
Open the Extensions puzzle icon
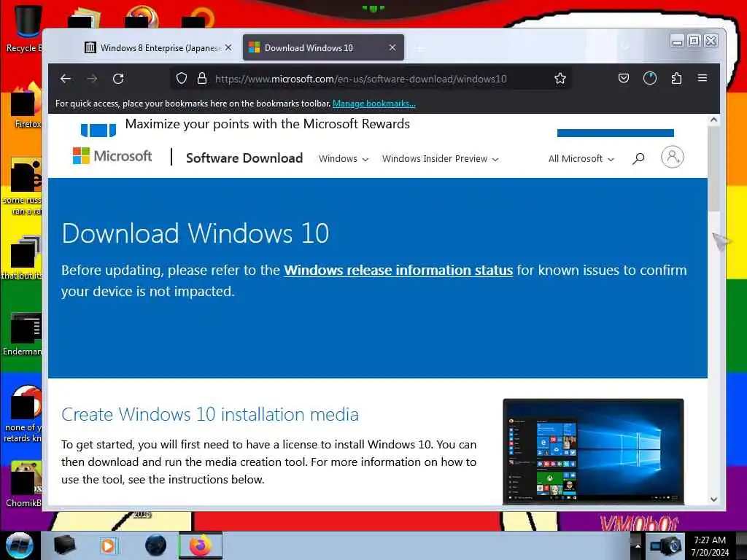coord(676,78)
